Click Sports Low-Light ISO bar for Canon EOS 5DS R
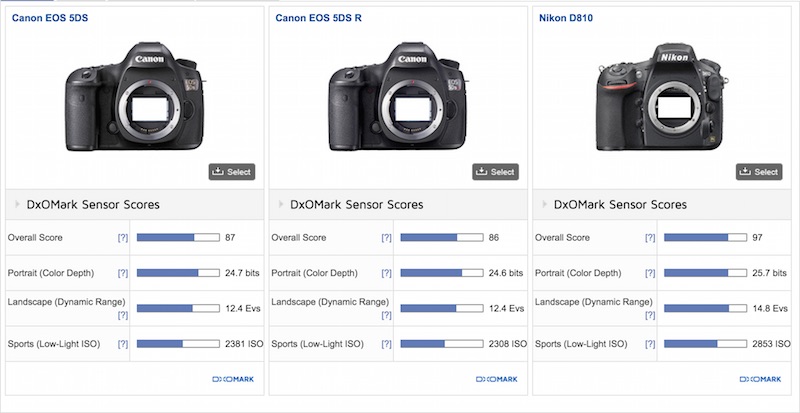Image resolution: width=800 pixels, height=413 pixels. [x=442, y=344]
